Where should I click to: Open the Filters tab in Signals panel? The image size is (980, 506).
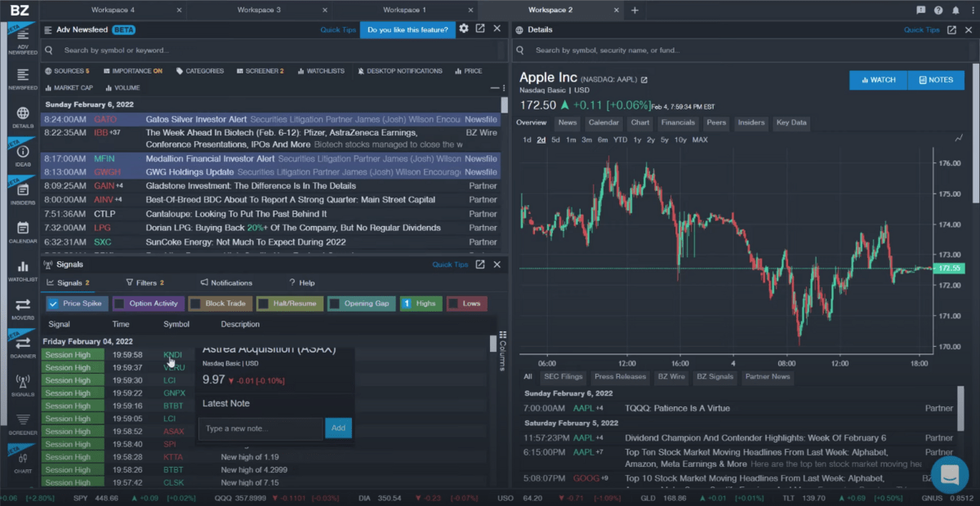click(145, 282)
